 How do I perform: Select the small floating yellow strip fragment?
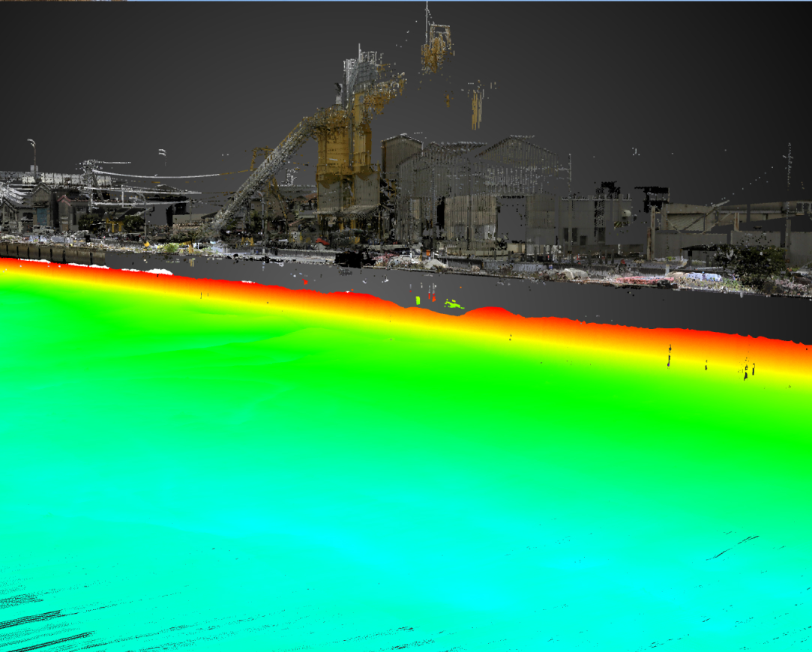pos(476,109)
